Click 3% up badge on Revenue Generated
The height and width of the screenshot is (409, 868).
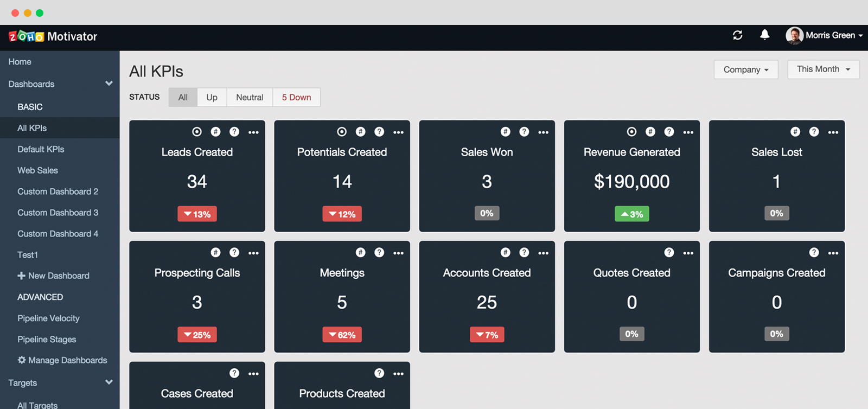631,214
